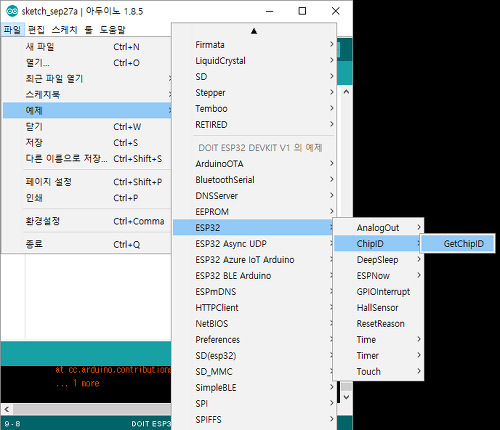500x430 pixels.
Task: Open Preferences library examples
Action: click(253, 340)
